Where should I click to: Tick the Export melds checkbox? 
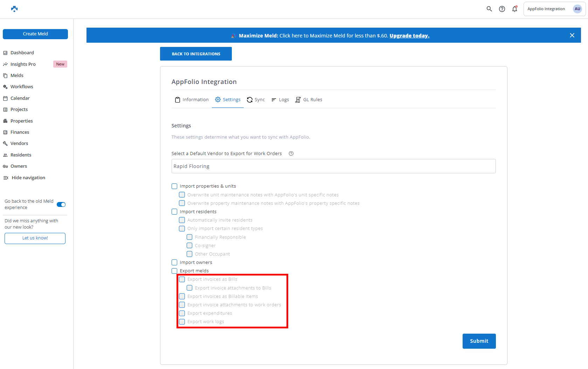click(x=174, y=271)
